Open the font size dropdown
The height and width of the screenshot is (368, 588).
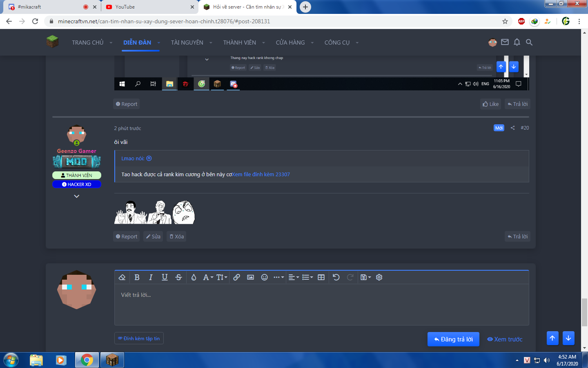[x=222, y=277]
